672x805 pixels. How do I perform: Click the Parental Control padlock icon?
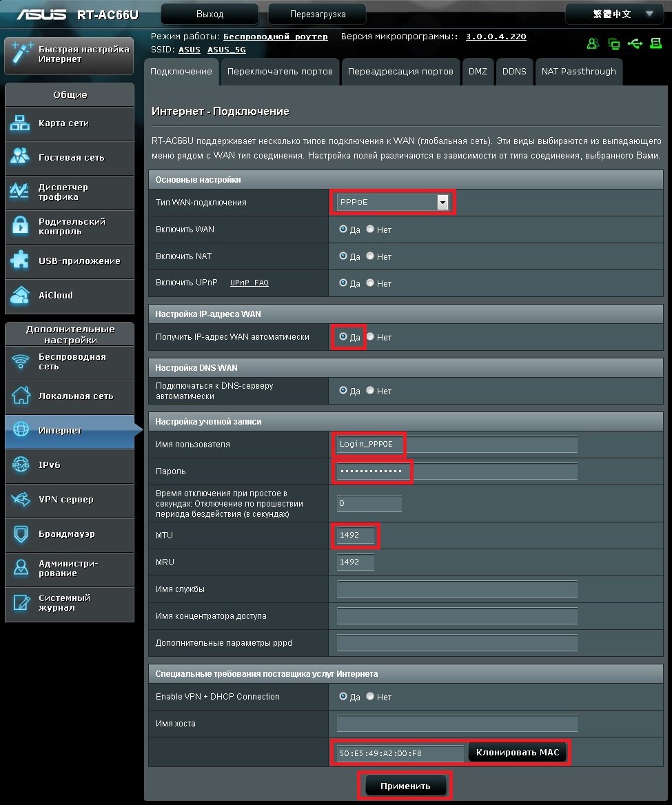click(21, 226)
